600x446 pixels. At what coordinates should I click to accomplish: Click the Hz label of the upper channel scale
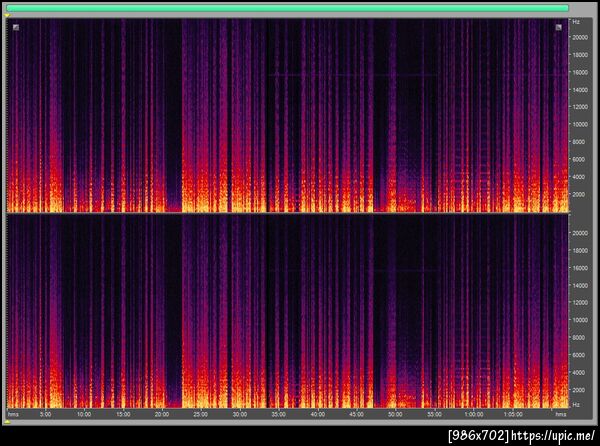(576, 22)
